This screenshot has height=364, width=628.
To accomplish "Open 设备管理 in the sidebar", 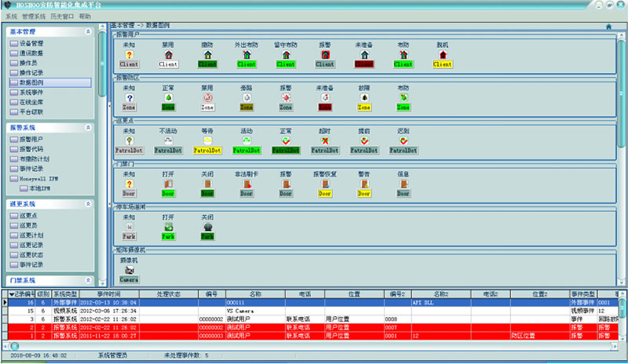I will pyautogui.click(x=31, y=43).
